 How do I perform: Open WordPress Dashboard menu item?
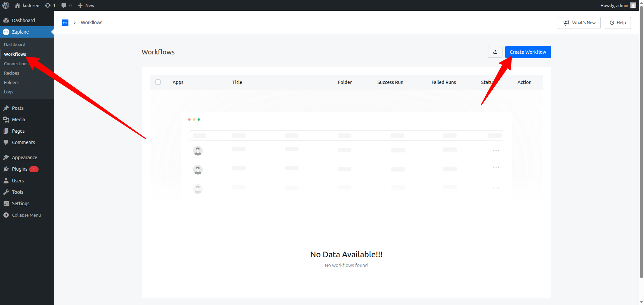pyautogui.click(x=27, y=20)
